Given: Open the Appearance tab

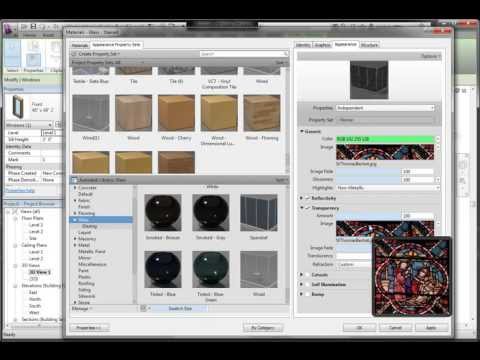Looking at the screenshot, I should pyautogui.click(x=346, y=44).
